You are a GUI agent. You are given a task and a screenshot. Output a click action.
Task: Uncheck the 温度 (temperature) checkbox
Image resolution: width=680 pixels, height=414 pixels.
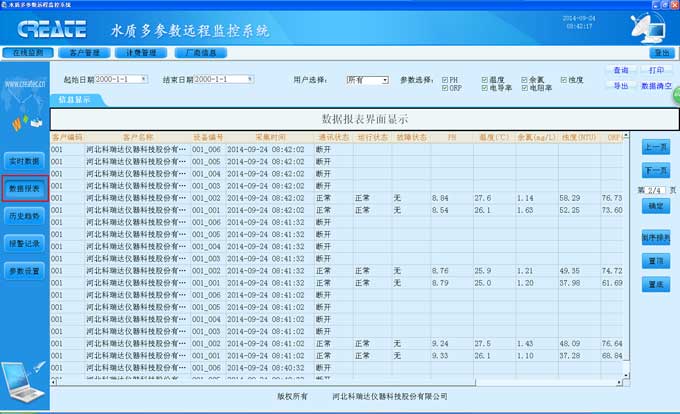(485, 78)
